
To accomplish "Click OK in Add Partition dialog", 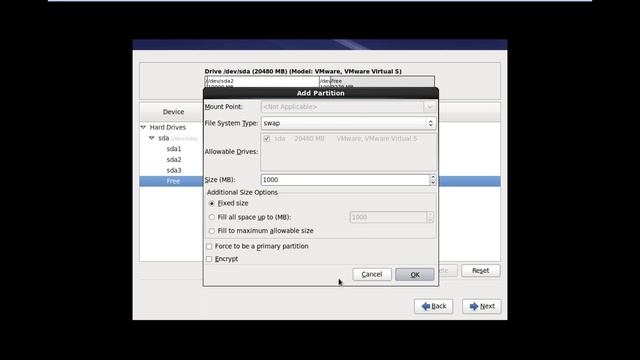I will pyautogui.click(x=414, y=274).
